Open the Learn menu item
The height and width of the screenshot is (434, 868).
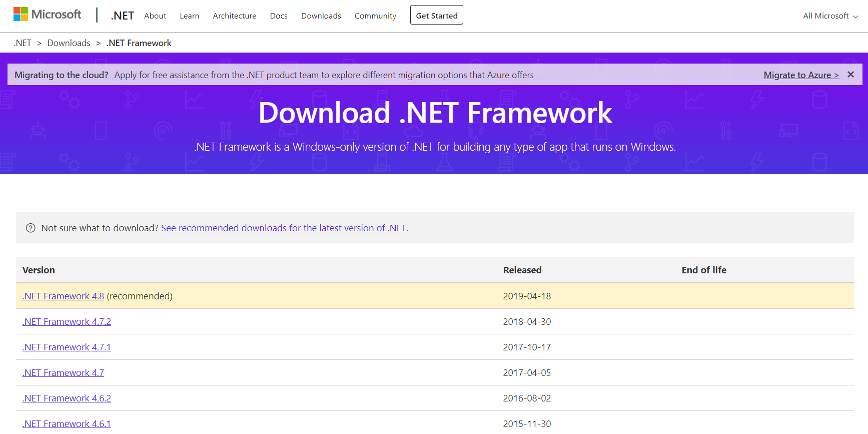(190, 16)
